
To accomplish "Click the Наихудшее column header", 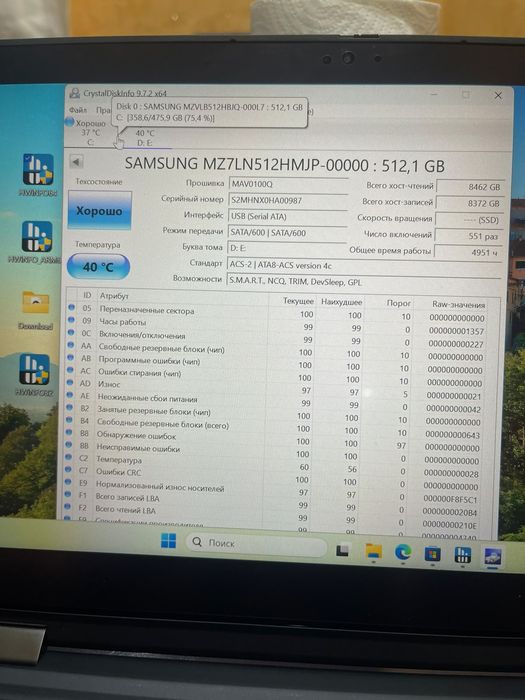I will (x=342, y=302).
